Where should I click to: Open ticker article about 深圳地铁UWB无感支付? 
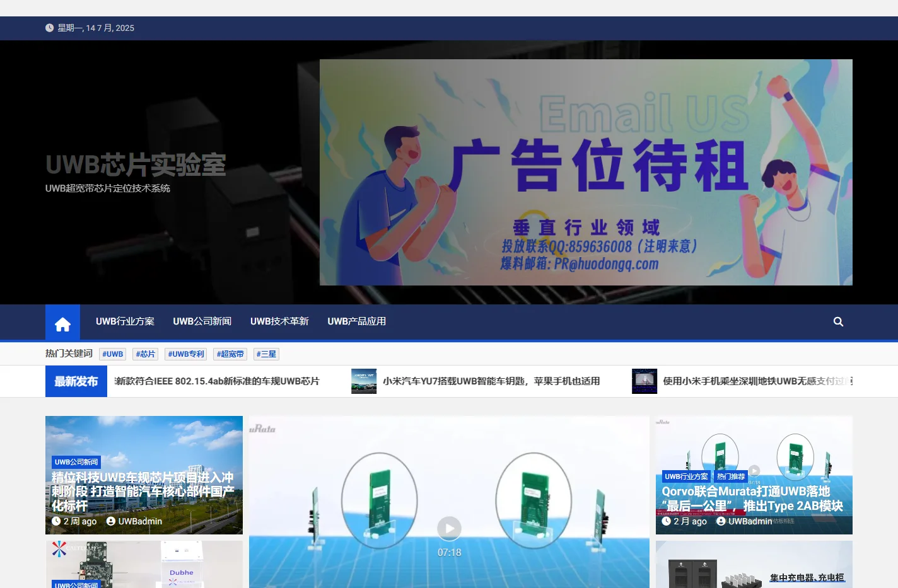[x=757, y=381]
